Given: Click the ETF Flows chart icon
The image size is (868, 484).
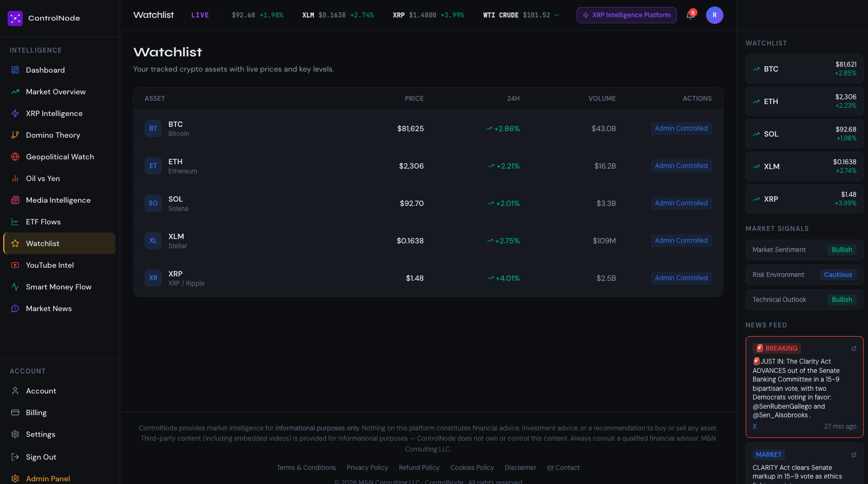Looking at the screenshot, I should [x=15, y=222].
